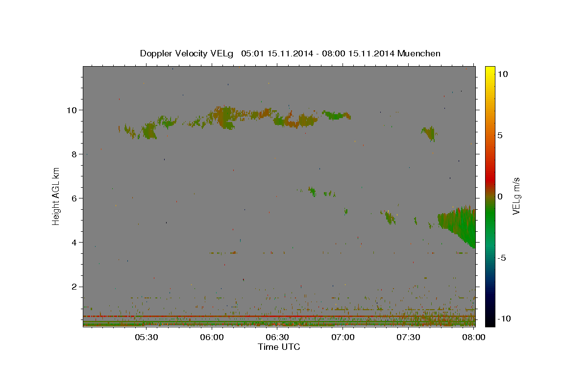This screenshot has height=392, width=588.
Task: Click the 'VELg m/s' colorbar label
Action: point(516,196)
